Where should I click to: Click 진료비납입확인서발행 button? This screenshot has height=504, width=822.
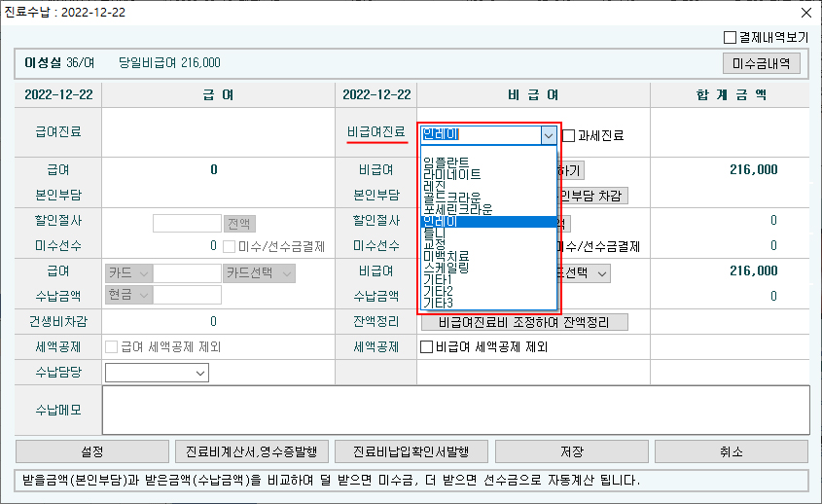[x=411, y=451]
